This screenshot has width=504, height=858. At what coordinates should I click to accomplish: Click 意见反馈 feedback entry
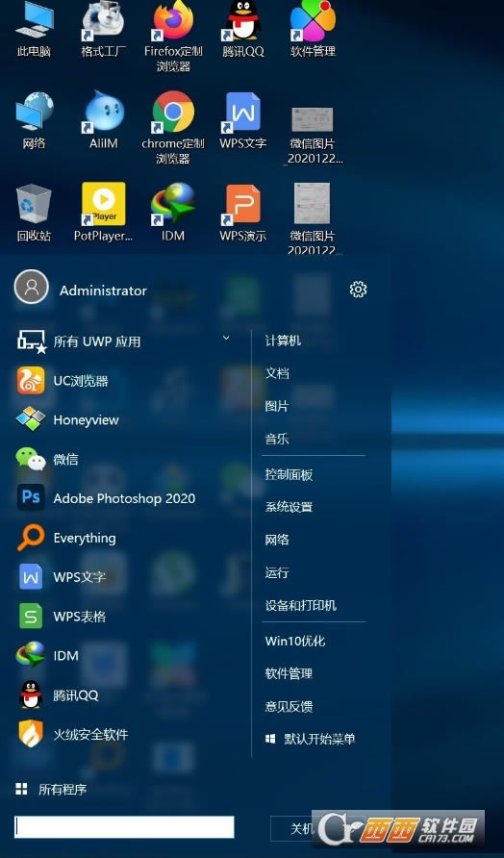[x=289, y=706]
